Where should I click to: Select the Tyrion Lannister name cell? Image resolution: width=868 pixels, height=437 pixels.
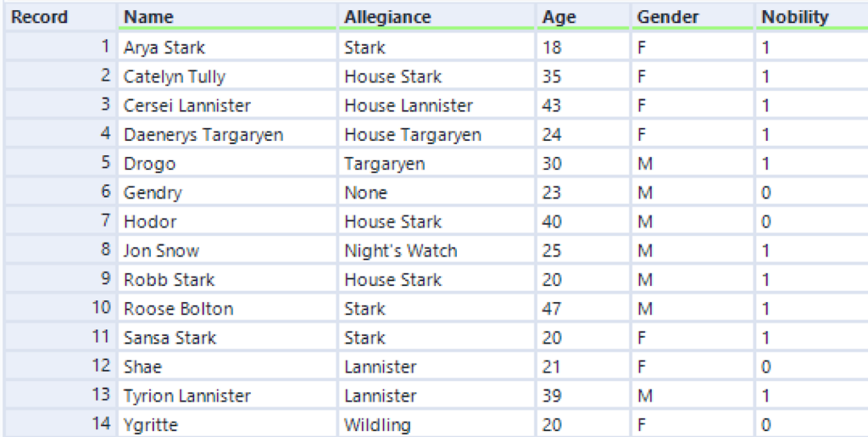227,395
